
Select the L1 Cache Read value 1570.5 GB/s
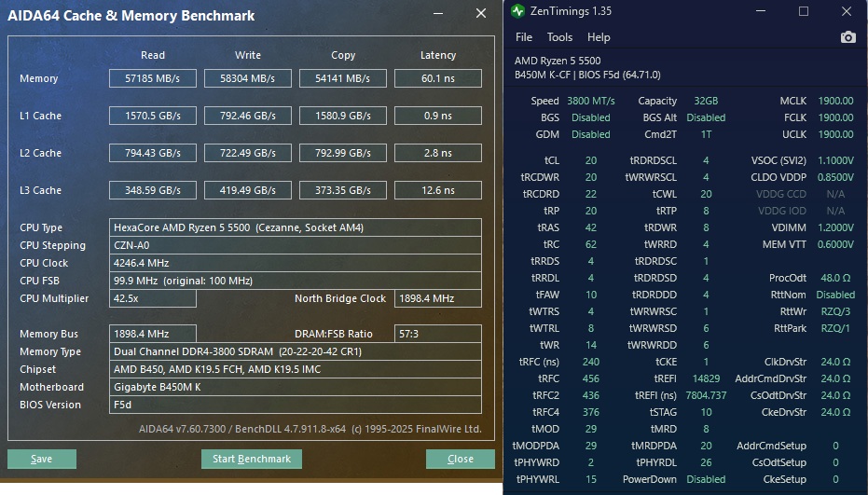pyautogui.click(x=153, y=116)
